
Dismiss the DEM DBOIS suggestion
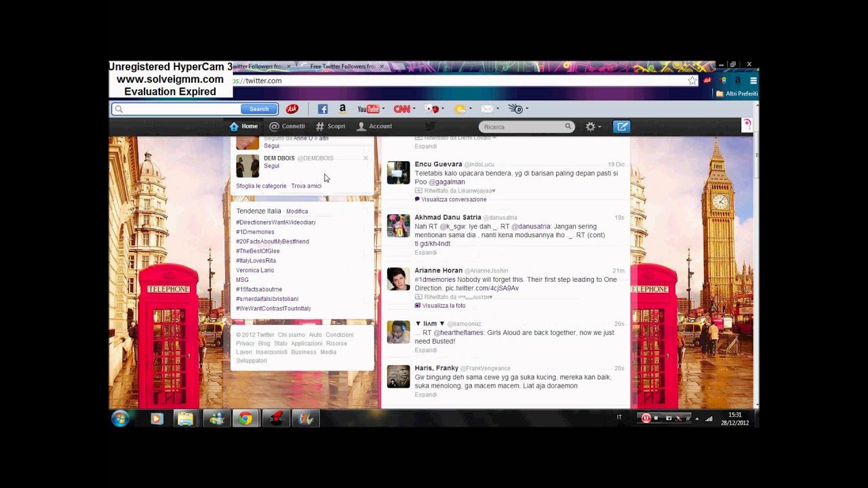point(366,159)
